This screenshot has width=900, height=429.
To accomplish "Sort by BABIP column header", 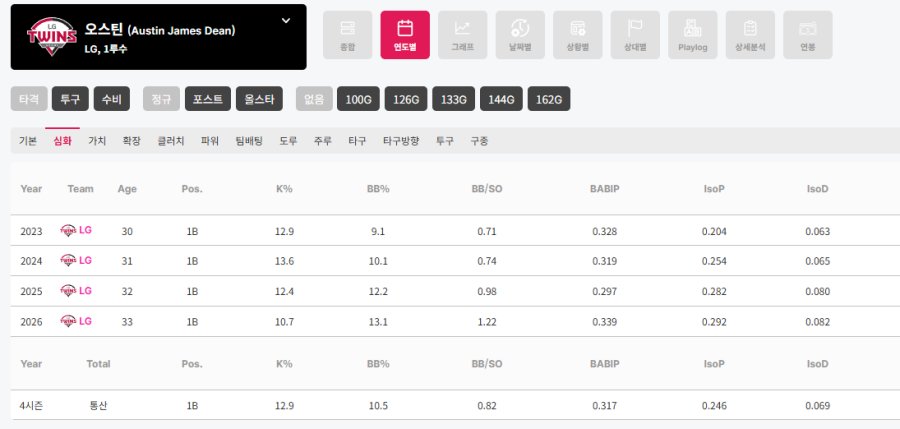I will click(603, 188).
